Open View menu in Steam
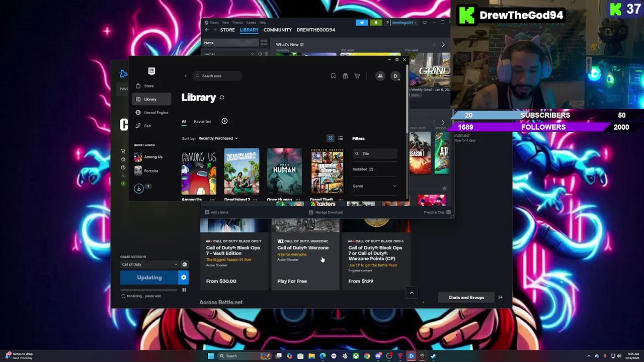This screenshot has width=644, height=362. pos(226,23)
